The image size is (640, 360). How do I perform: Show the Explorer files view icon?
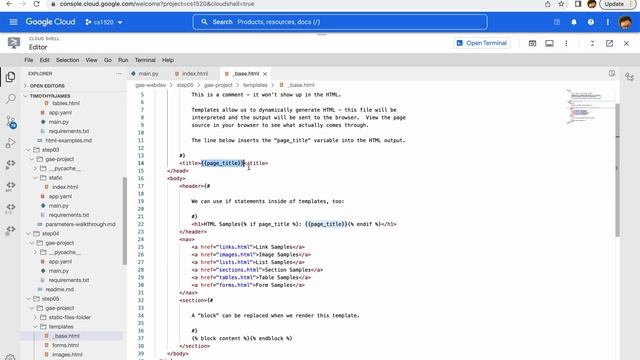(11, 77)
